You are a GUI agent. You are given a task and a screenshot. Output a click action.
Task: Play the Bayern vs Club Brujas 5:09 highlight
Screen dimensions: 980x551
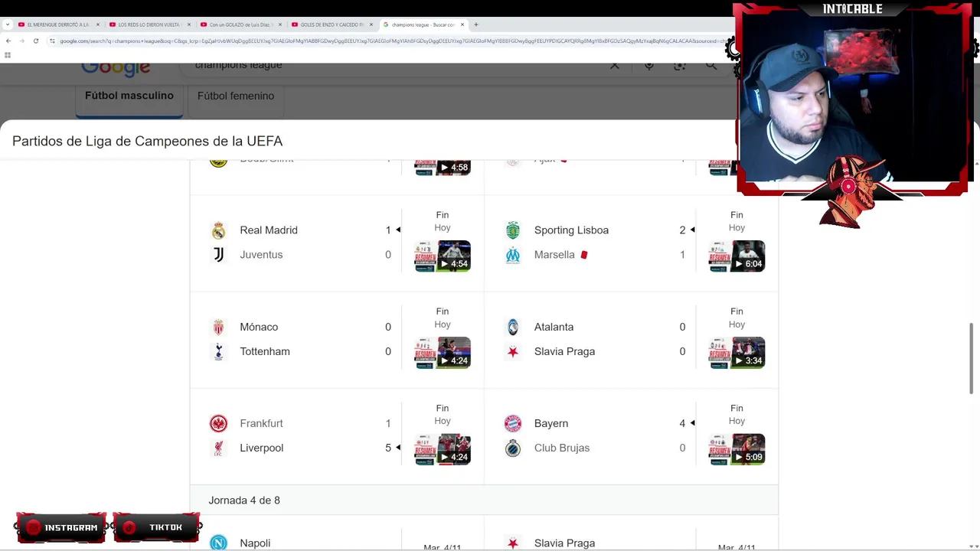pos(737,449)
